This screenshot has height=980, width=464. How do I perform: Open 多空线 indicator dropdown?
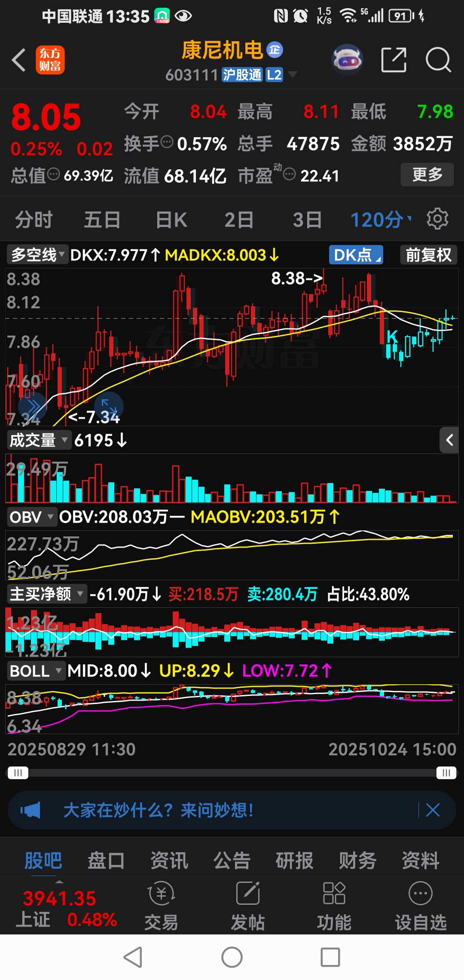pos(37,255)
